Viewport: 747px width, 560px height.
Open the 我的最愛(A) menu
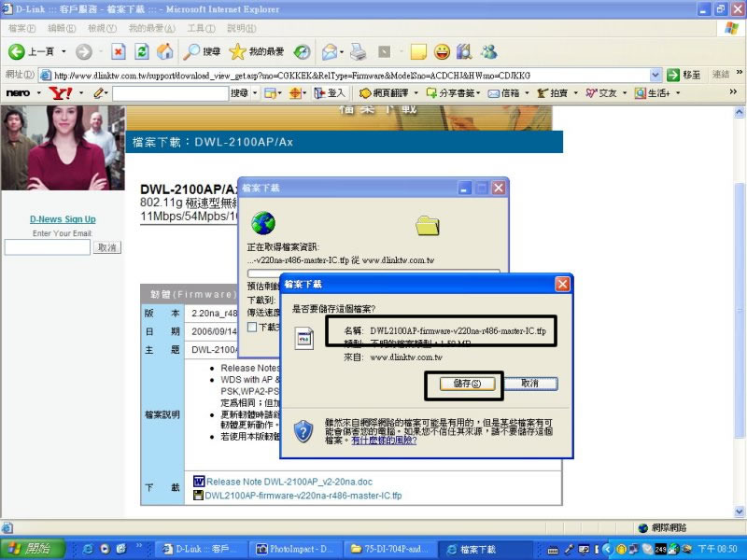click(x=152, y=28)
